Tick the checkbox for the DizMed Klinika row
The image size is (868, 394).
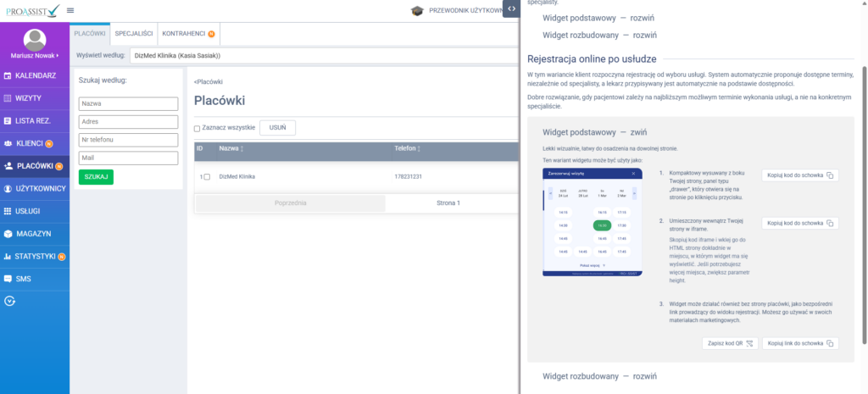tap(207, 176)
